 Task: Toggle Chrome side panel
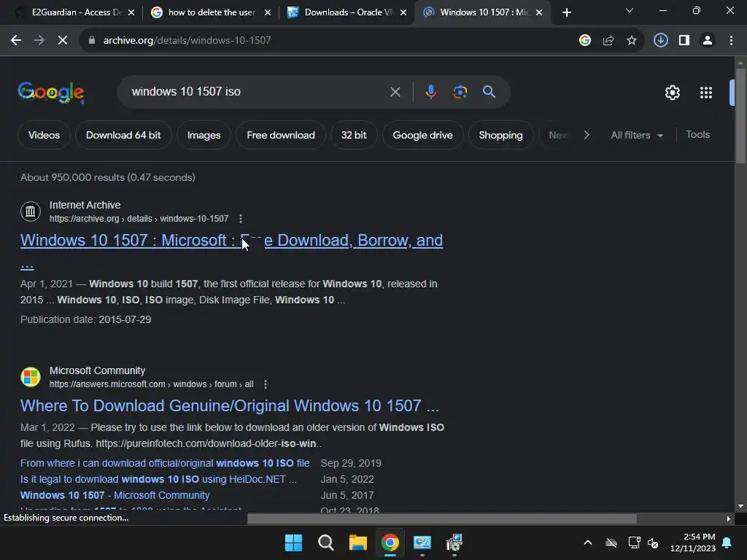coord(684,41)
